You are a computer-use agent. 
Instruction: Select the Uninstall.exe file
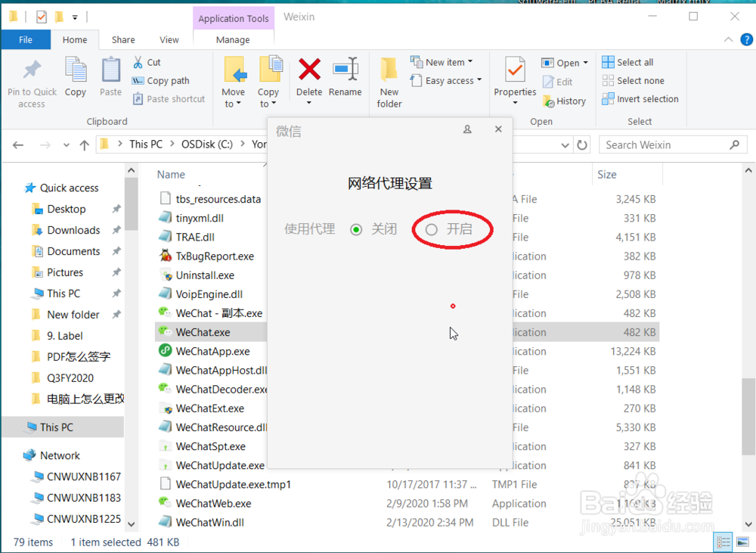pyautogui.click(x=205, y=275)
